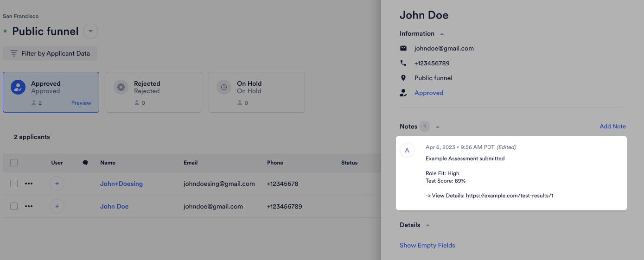The image size is (644, 260).
Task: Click the Add Note link
Action: [612, 126]
